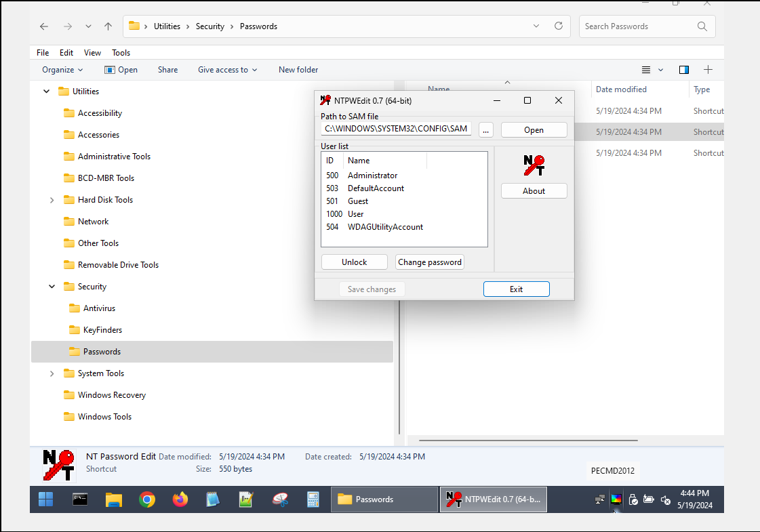Screen dimensions: 760x532
Task: Click the Windows Start button
Action: pos(46,499)
